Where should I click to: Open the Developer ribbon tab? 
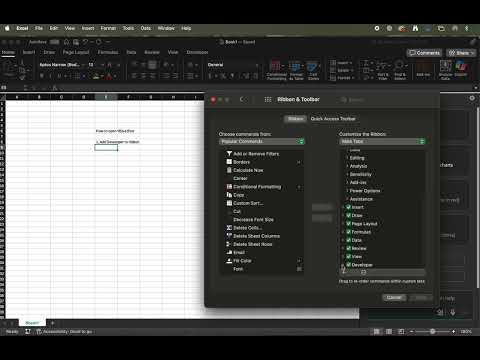[197, 52]
